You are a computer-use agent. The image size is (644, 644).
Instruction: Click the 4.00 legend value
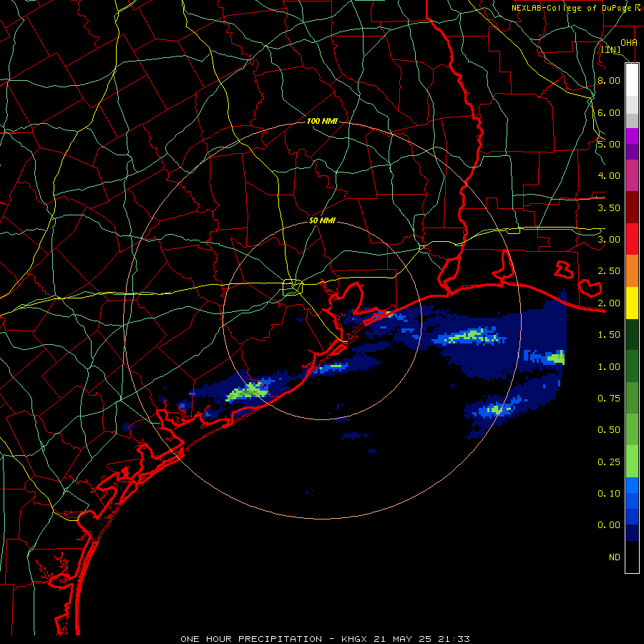pyautogui.click(x=609, y=176)
